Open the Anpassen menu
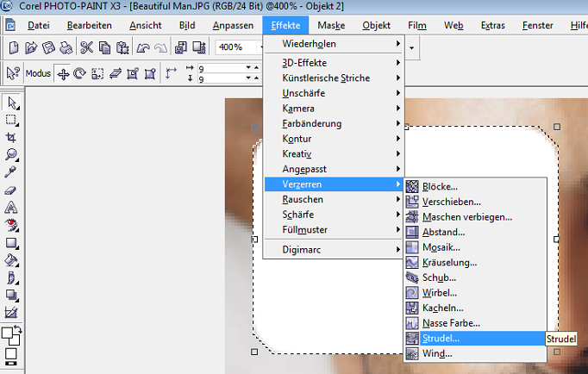588x374 pixels. (233, 26)
